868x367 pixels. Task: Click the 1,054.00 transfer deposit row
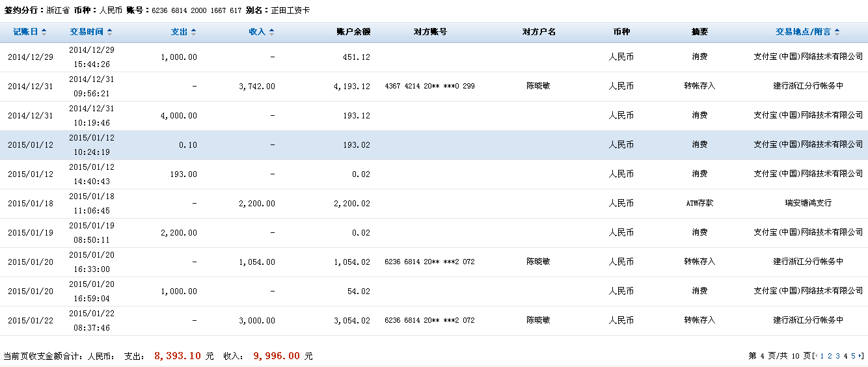pos(433,262)
